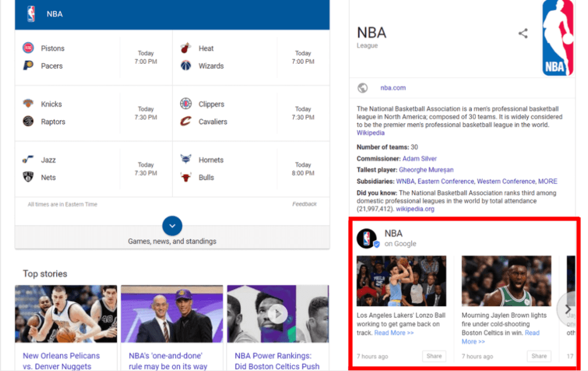This screenshot has height=371, width=588.
Task: Click the Bulls team name
Action: pos(206,177)
